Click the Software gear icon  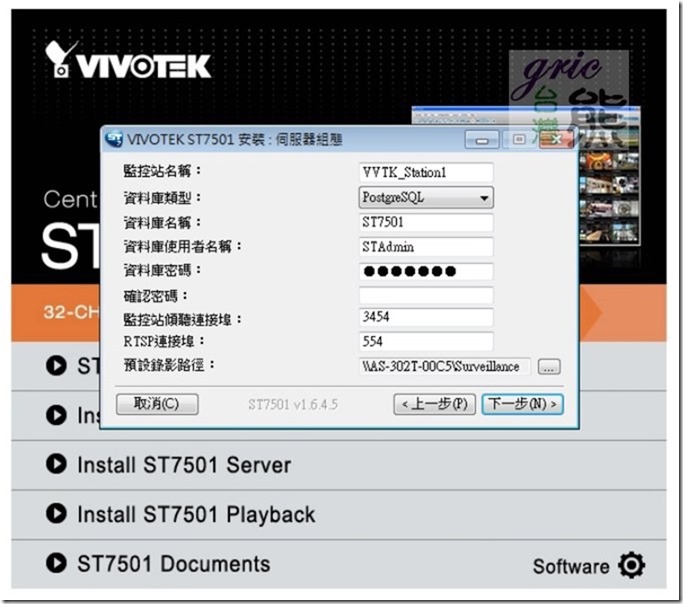click(631, 565)
